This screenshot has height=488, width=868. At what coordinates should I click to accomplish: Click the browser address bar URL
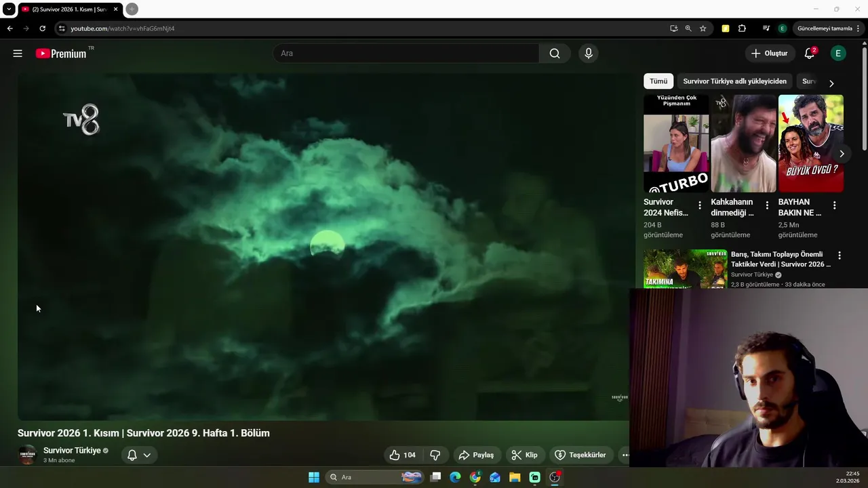[123, 28]
